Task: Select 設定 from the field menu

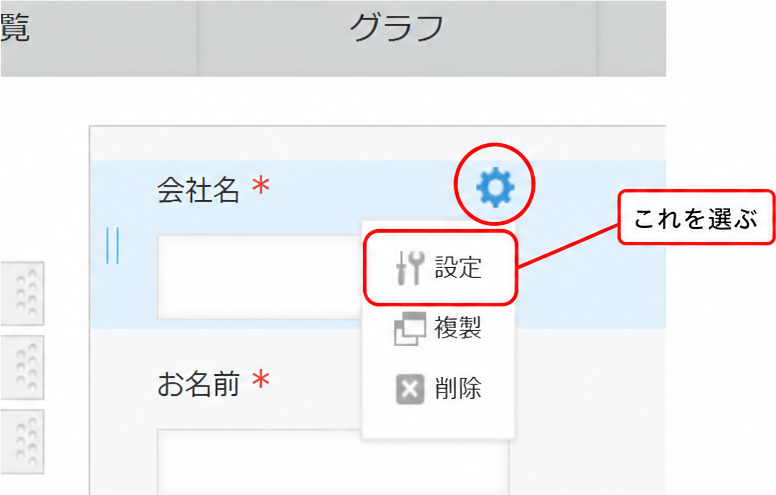Action: tap(440, 267)
